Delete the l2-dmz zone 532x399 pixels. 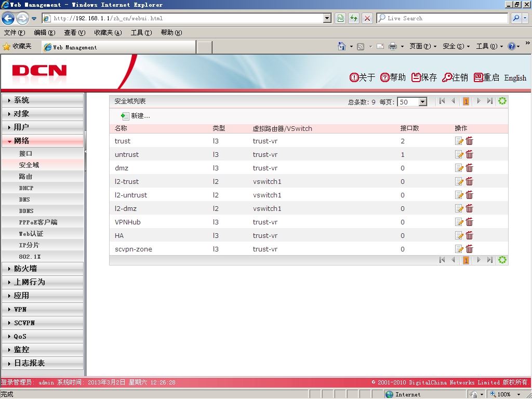tap(469, 209)
